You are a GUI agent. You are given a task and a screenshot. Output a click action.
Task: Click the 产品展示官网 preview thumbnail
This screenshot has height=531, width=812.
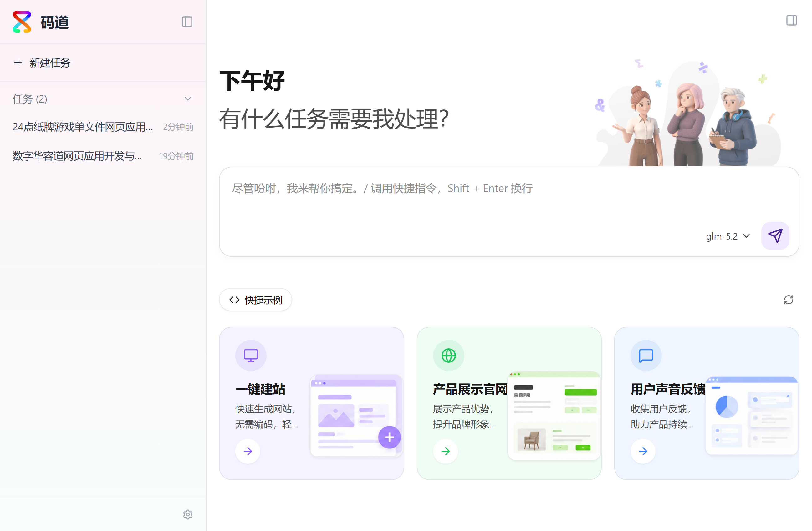(554, 415)
